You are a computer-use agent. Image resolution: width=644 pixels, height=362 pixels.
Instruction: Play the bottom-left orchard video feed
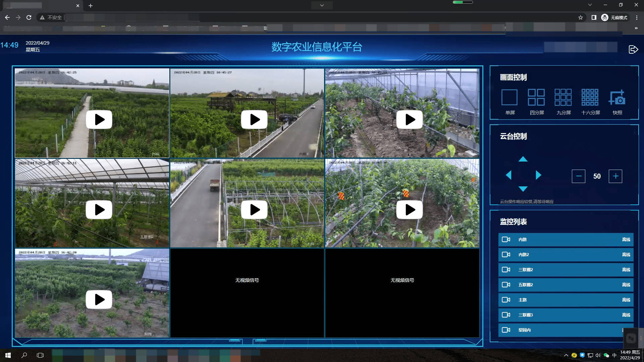[x=99, y=300]
